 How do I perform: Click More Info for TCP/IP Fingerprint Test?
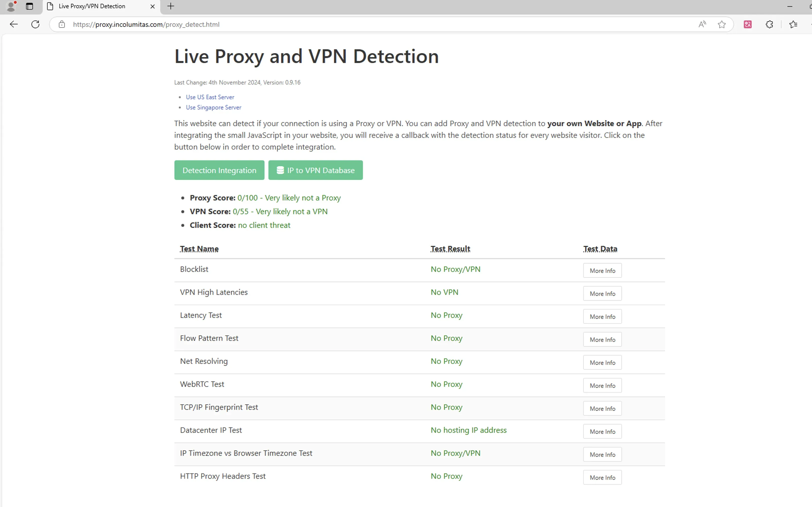602,408
